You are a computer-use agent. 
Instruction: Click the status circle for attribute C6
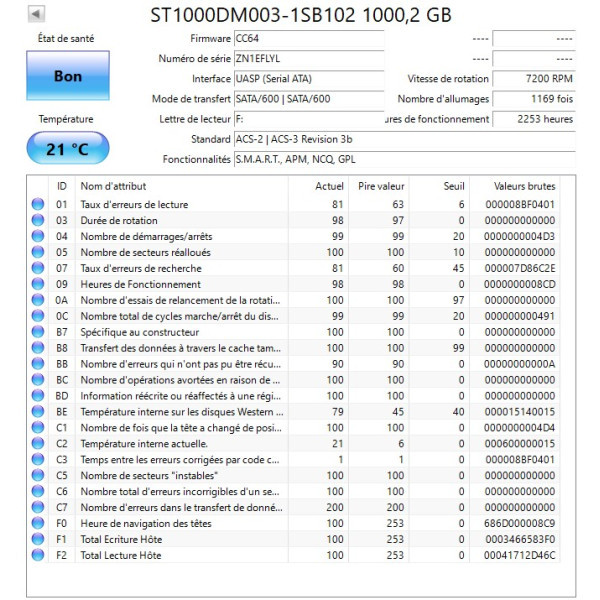click(38, 491)
